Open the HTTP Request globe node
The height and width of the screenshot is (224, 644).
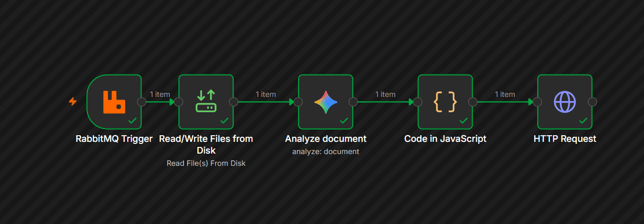[x=565, y=102]
